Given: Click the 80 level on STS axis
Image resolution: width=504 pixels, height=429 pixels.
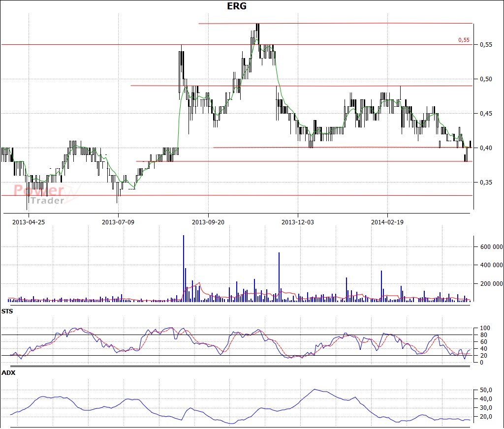Looking at the screenshot, I should click(x=484, y=335).
